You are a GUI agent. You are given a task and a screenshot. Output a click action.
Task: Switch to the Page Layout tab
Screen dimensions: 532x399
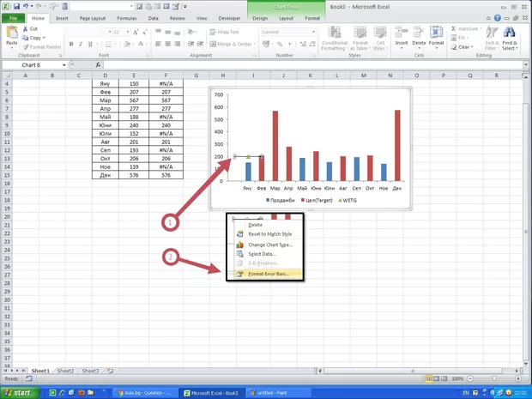[x=93, y=18]
